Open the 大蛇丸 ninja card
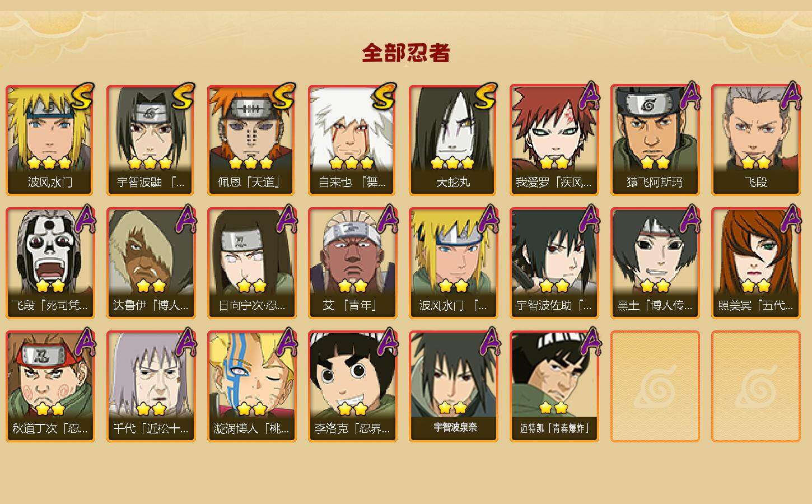This screenshot has width=812, height=504. coord(453,140)
